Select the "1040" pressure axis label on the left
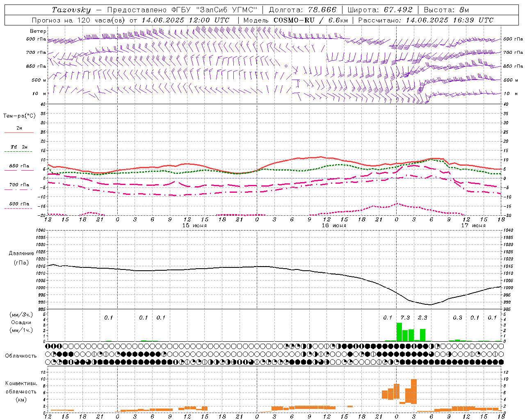This screenshot has height=420, width=525. pos(40,231)
